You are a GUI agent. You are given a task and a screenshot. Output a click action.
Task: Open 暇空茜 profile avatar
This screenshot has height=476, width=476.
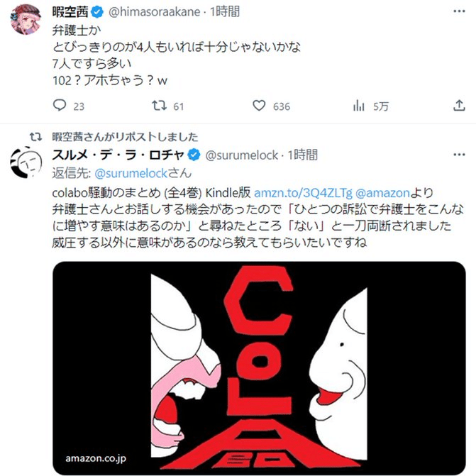click(x=26, y=19)
